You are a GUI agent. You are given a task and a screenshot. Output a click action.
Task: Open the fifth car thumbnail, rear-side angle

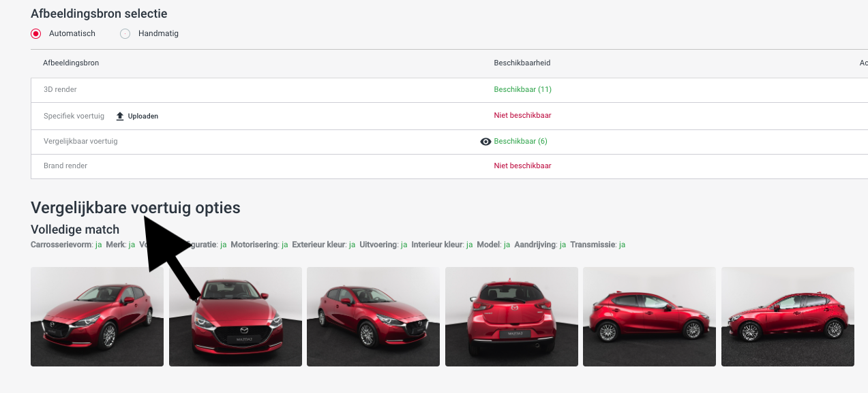click(x=649, y=317)
